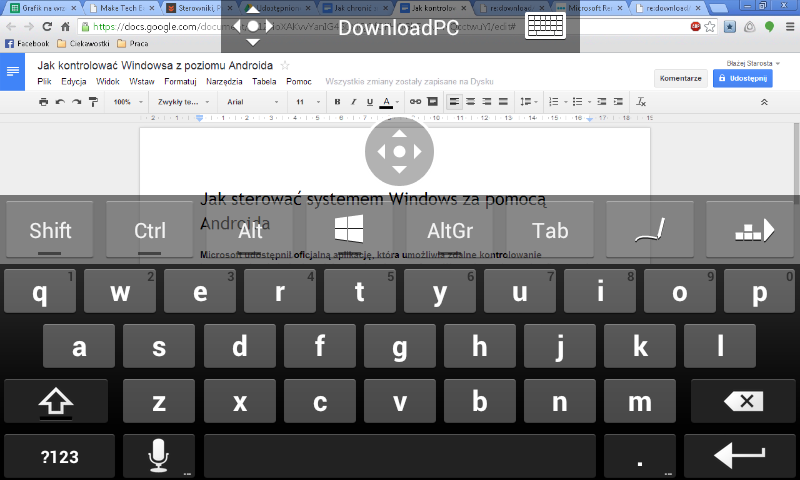Tap the AltGr key
The width and height of the screenshot is (800, 480).
pos(449,230)
